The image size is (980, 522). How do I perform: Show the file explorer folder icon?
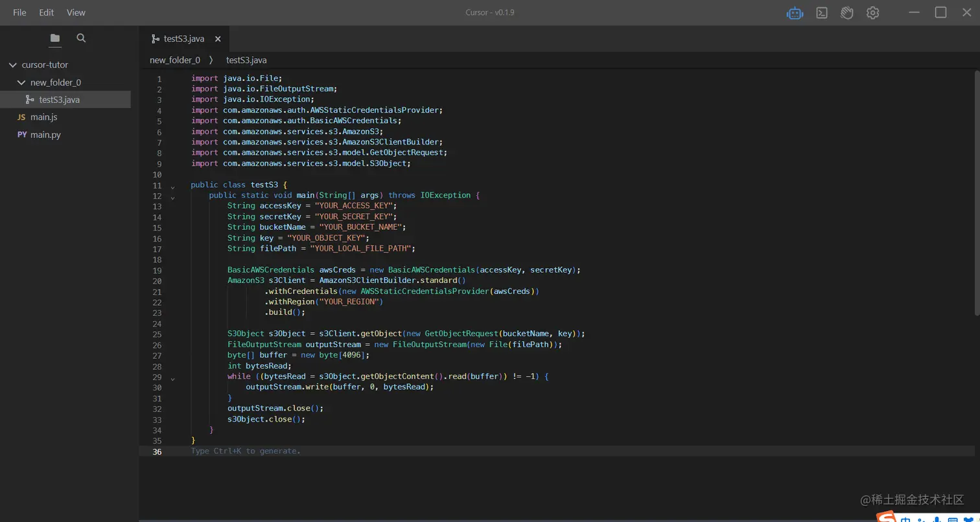55,38
